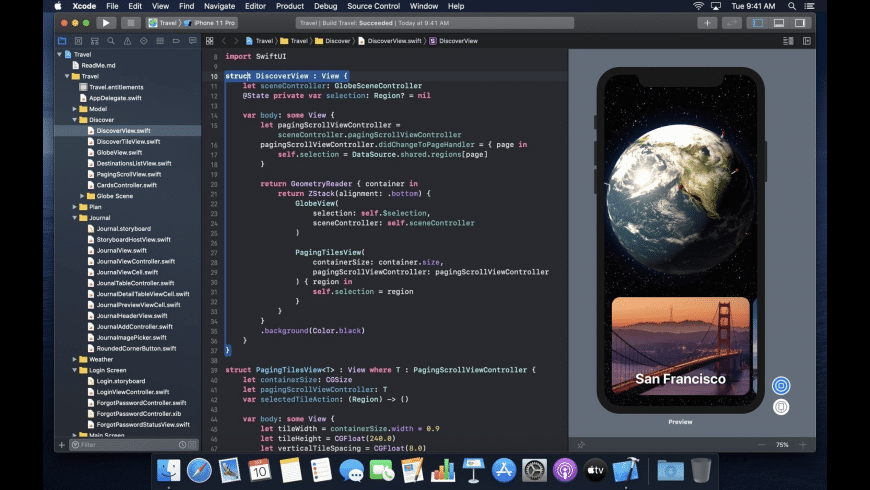Toggle the navigator panel visibility

click(x=757, y=22)
